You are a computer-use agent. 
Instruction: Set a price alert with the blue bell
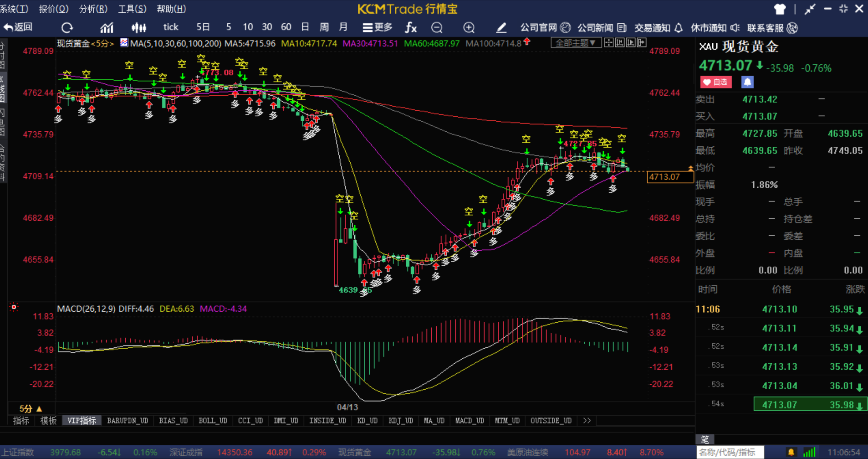(x=747, y=82)
